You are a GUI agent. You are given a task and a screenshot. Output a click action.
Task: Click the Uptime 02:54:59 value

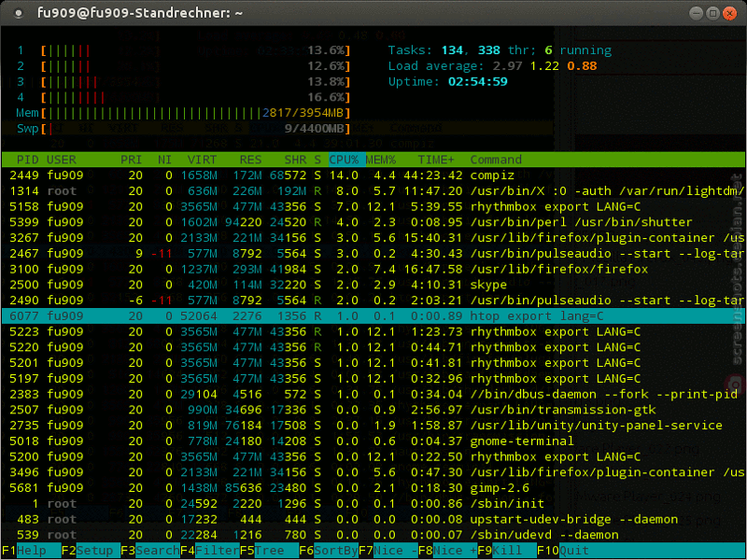[x=477, y=82]
